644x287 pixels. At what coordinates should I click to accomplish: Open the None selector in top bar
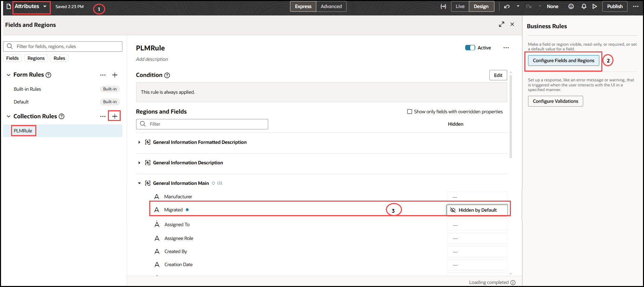pos(552,6)
